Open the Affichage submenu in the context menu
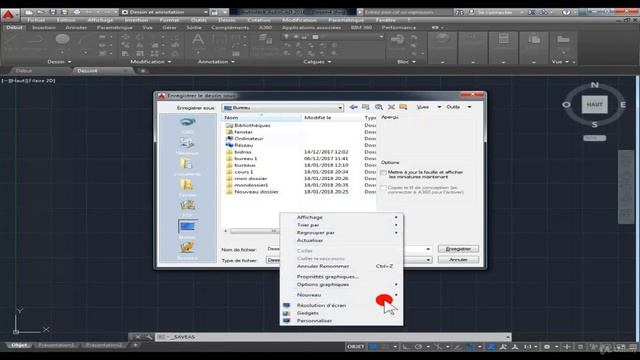Viewport: 640px width, 360px height. point(342,217)
